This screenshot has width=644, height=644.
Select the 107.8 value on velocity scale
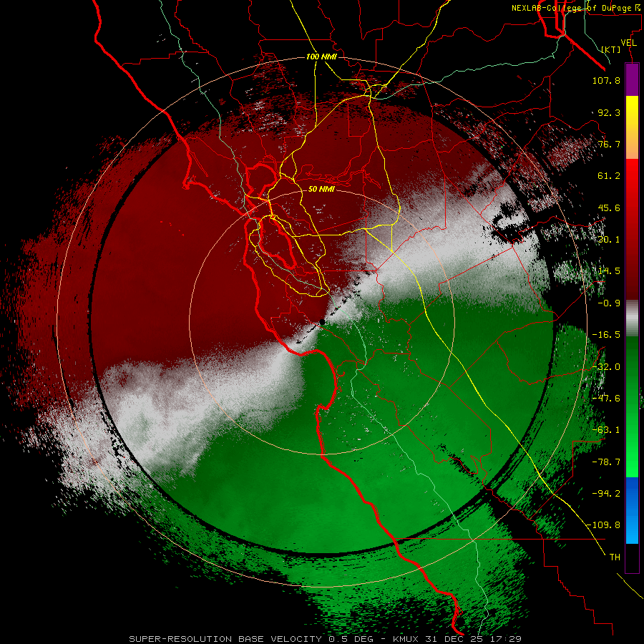[x=606, y=80]
